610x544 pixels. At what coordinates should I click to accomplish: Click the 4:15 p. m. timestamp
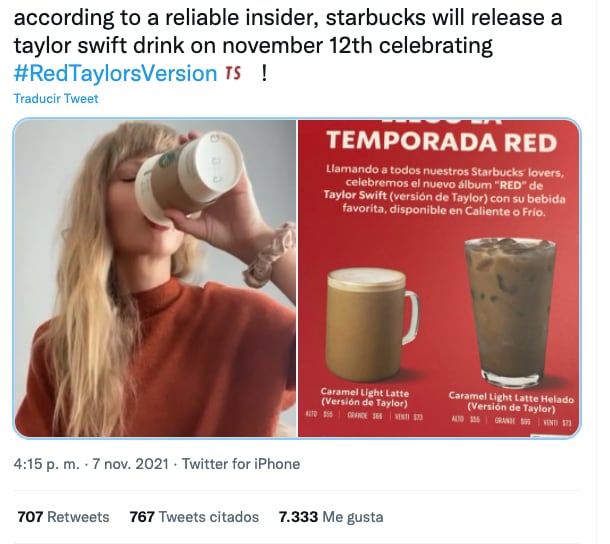46,464
